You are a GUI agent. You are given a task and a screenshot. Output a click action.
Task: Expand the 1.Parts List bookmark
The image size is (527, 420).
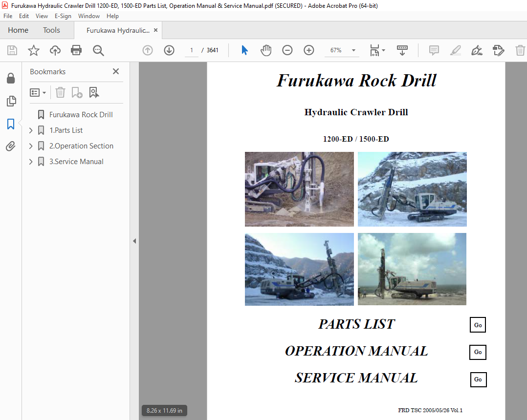coord(31,130)
